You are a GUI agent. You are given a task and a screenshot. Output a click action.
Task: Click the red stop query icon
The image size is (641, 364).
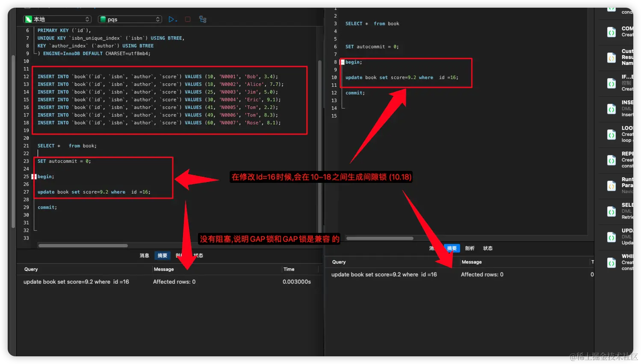point(187,19)
